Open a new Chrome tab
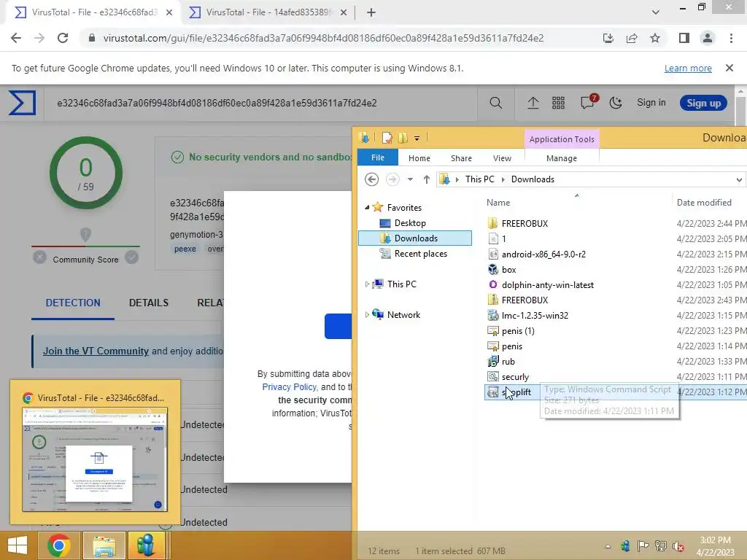Image resolution: width=747 pixels, height=560 pixels. click(x=371, y=12)
